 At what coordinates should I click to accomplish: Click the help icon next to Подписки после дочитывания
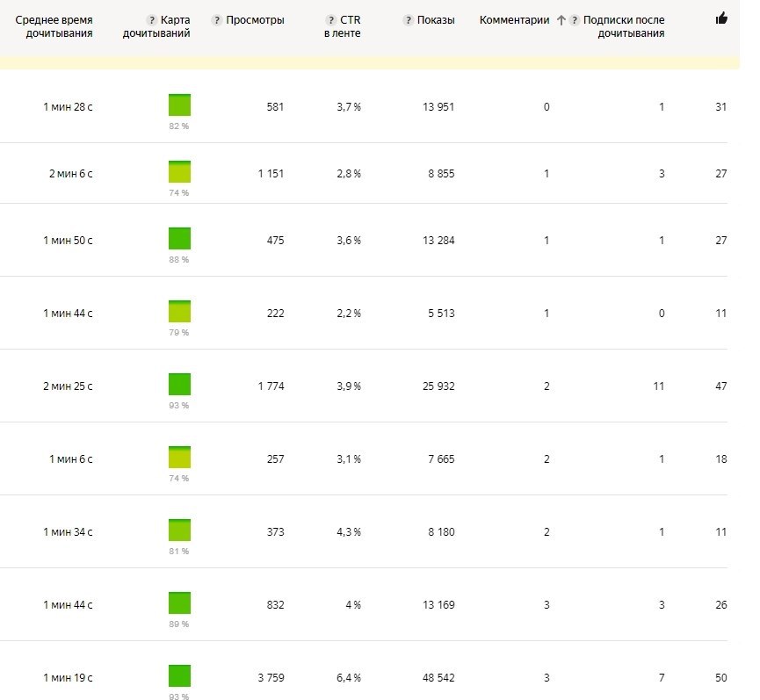pos(575,20)
